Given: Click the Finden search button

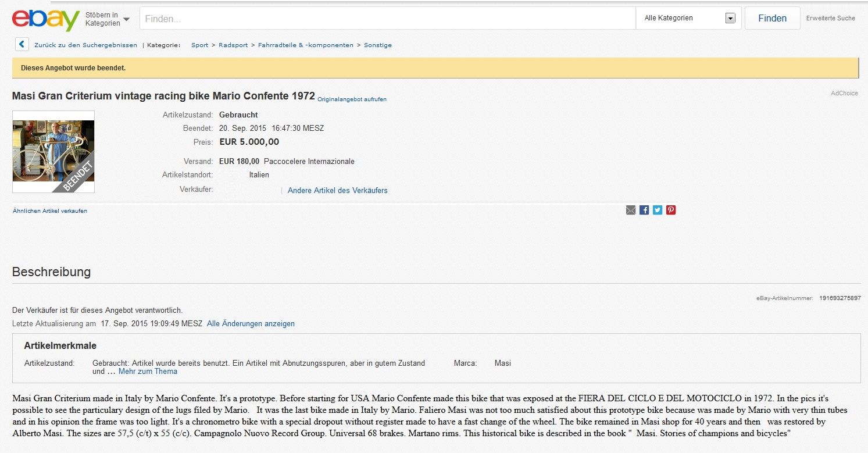Looking at the screenshot, I should [772, 18].
